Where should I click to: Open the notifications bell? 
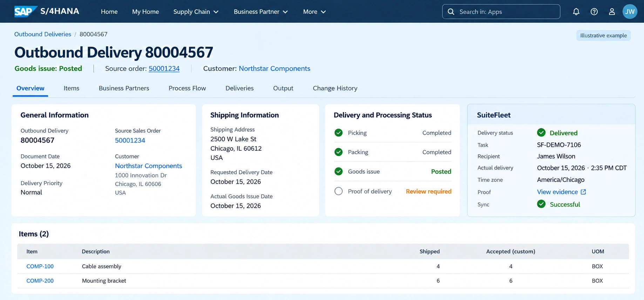click(x=576, y=12)
